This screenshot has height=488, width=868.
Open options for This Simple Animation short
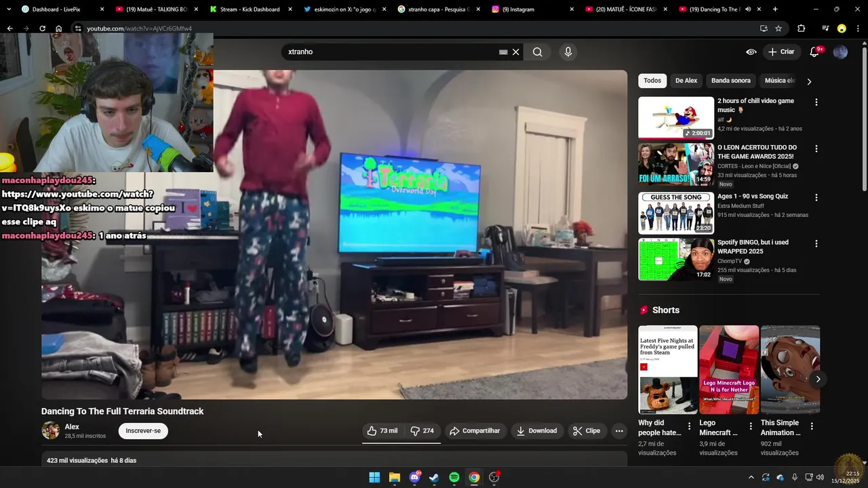pyautogui.click(x=812, y=426)
